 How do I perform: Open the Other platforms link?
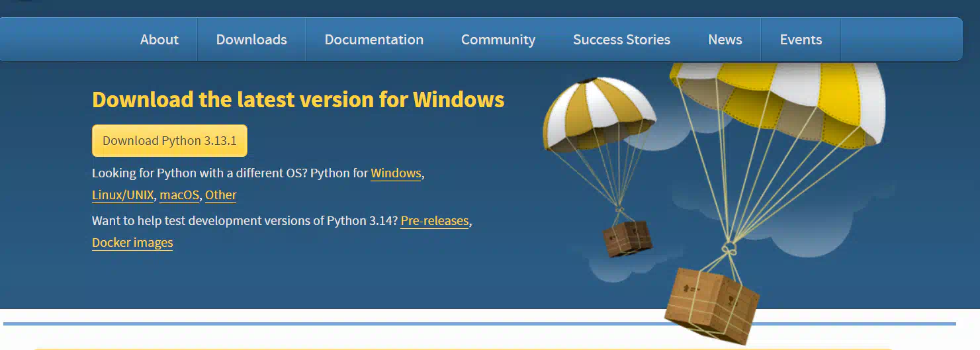point(221,195)
